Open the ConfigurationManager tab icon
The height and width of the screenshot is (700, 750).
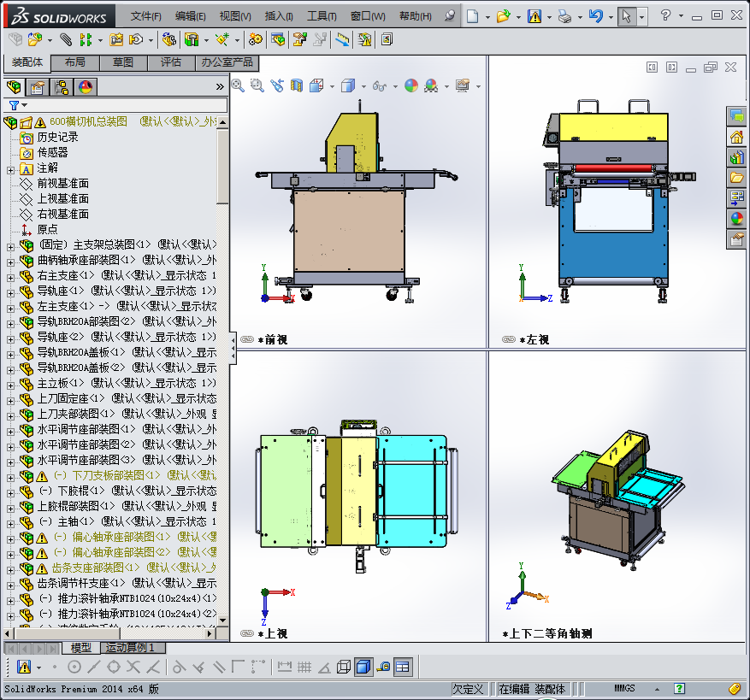62,87
